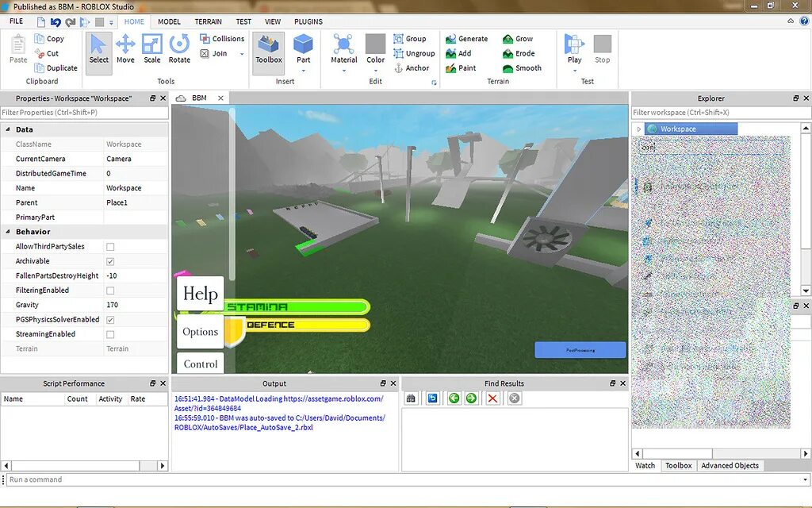Open the Material dropdown arrow
Image resolution: width=812 pixels, height=508 pixels.
[344, 70]
